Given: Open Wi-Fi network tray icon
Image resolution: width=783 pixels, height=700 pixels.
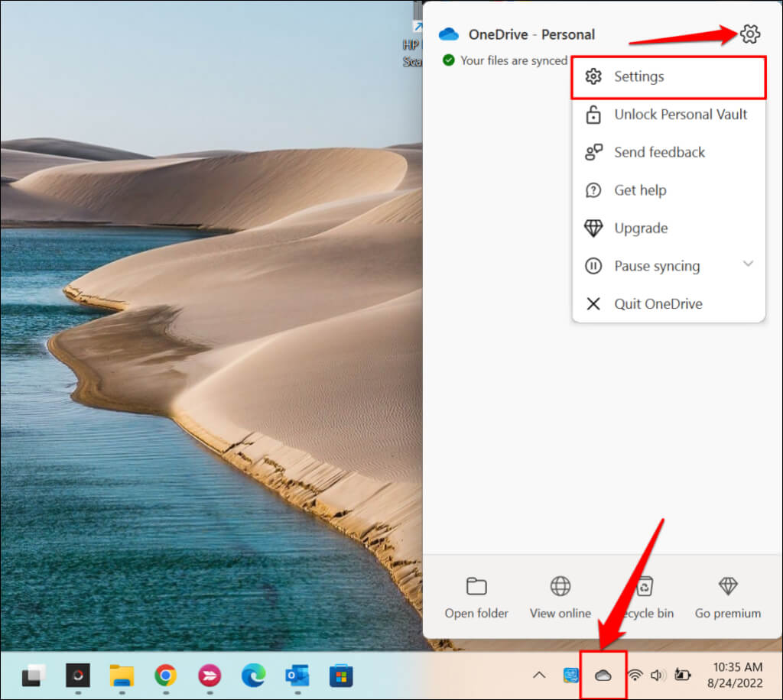Looking at the screenshot, I should (x=635, y=675).
